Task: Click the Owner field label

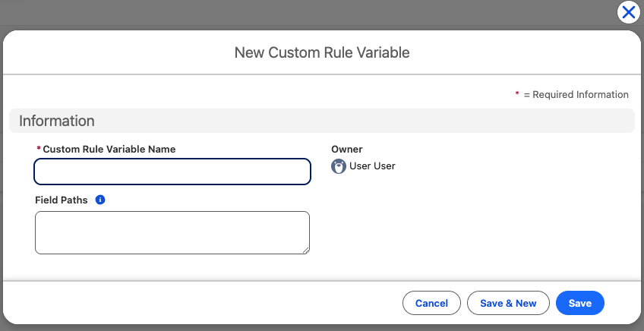Action: pos(347,150)
